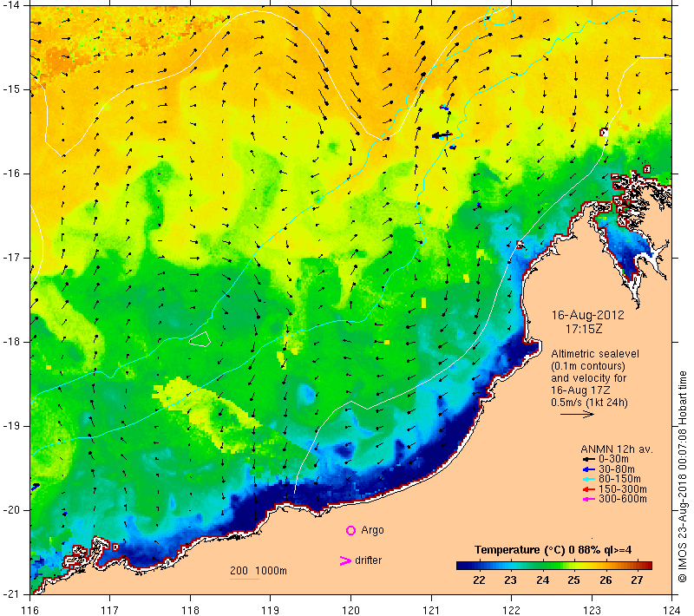
Task: Click the '30-80m' depth label
Action: click(617, 469)
